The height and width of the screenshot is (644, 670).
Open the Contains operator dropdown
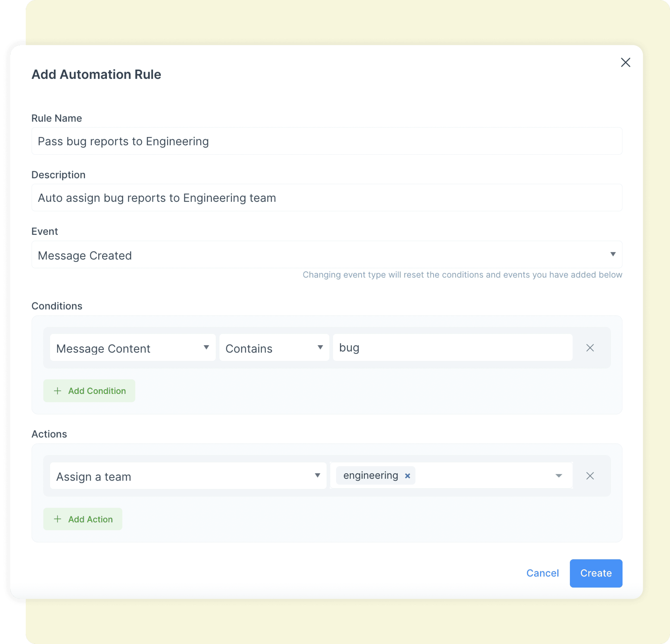click(273, 348)
